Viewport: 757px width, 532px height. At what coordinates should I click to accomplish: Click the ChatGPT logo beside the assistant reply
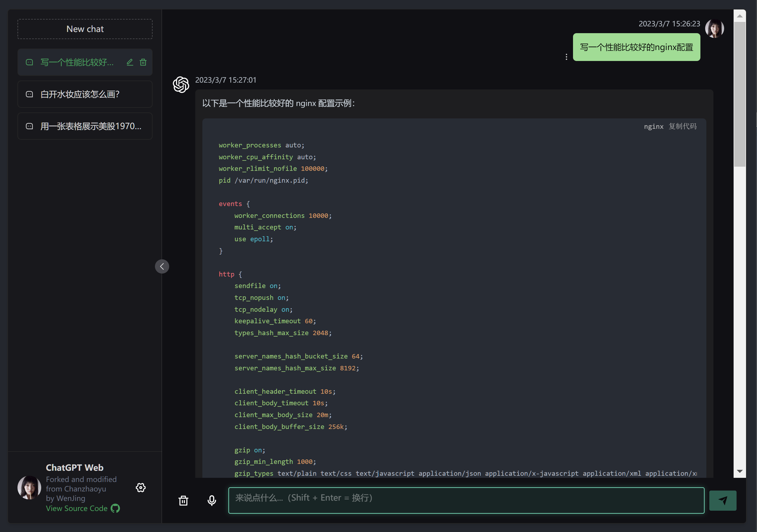(x=181, y=84)
